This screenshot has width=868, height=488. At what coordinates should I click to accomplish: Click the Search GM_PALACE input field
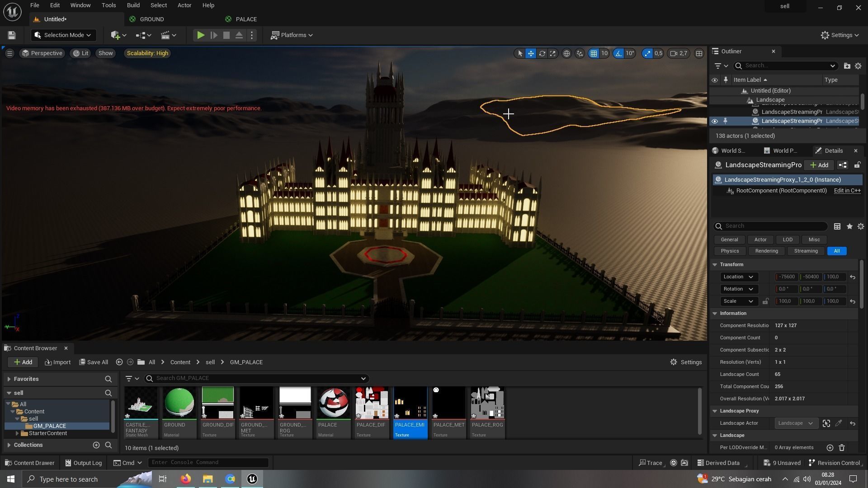256,379
